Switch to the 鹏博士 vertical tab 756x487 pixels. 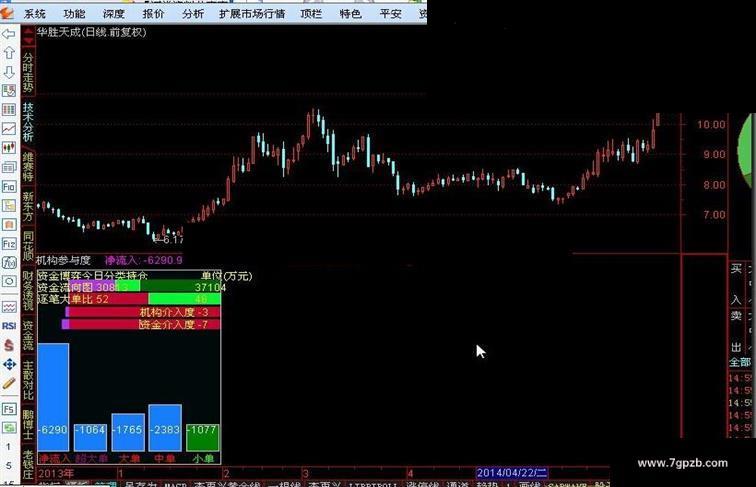click(x=28, y=424)
